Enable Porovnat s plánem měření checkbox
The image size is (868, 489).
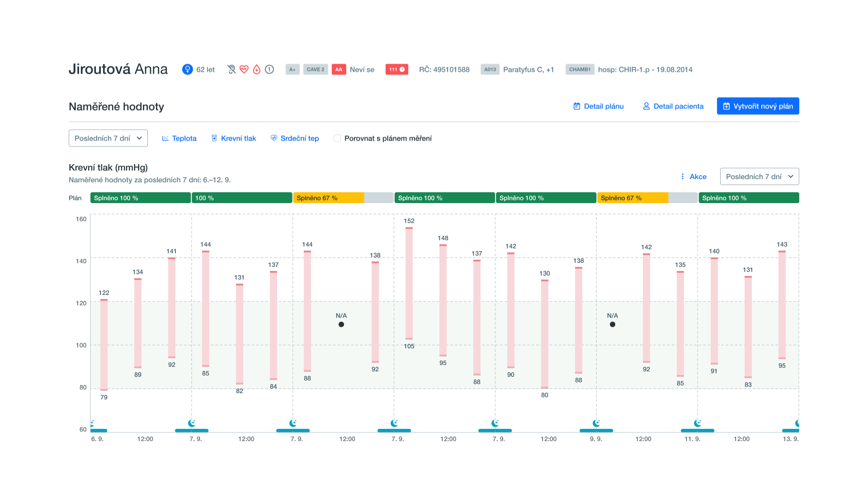click(337, 138)
